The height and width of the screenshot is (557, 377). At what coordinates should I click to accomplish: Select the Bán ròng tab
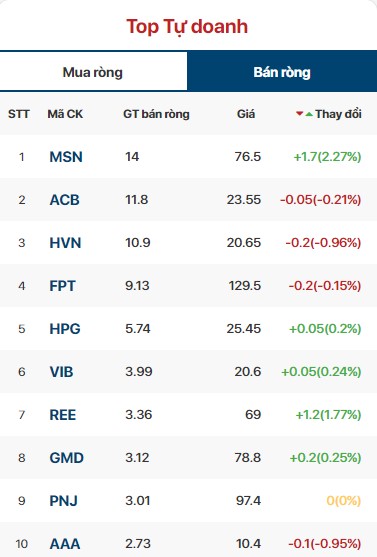click(x=282, y=72)
